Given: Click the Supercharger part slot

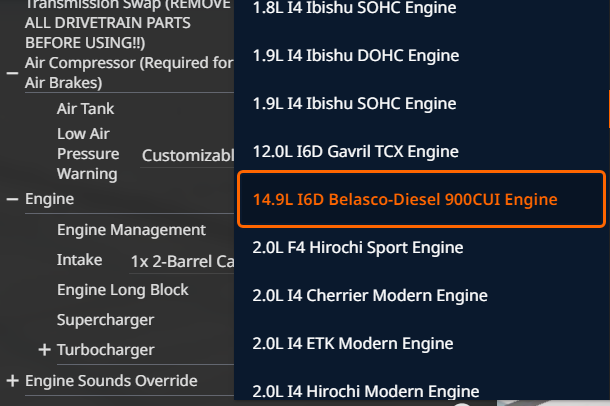Looking at the screenshot, I should (x=105, y=320).
